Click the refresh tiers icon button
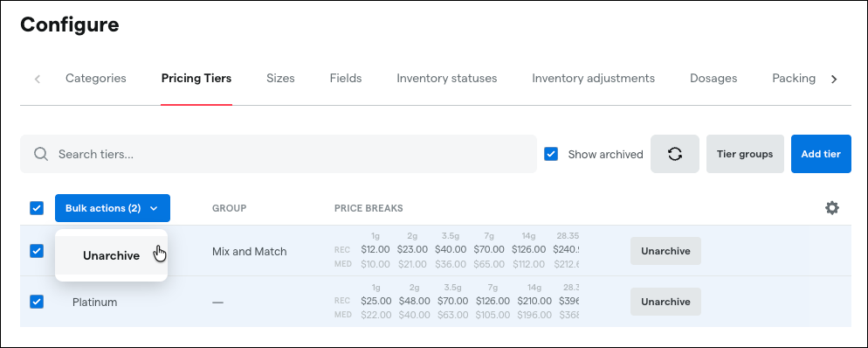The height and width of the screenshot is (348, 868). [675, 154]
